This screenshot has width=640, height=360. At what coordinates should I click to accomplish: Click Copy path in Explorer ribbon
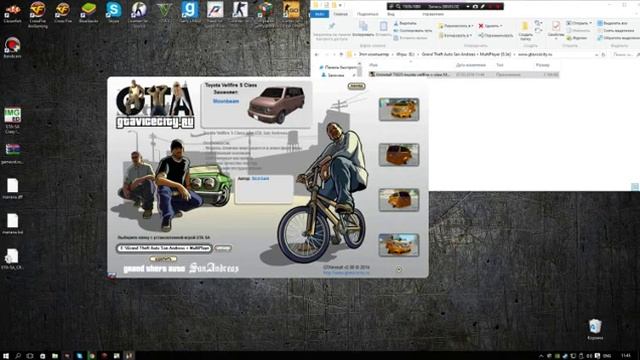point(413,31)
